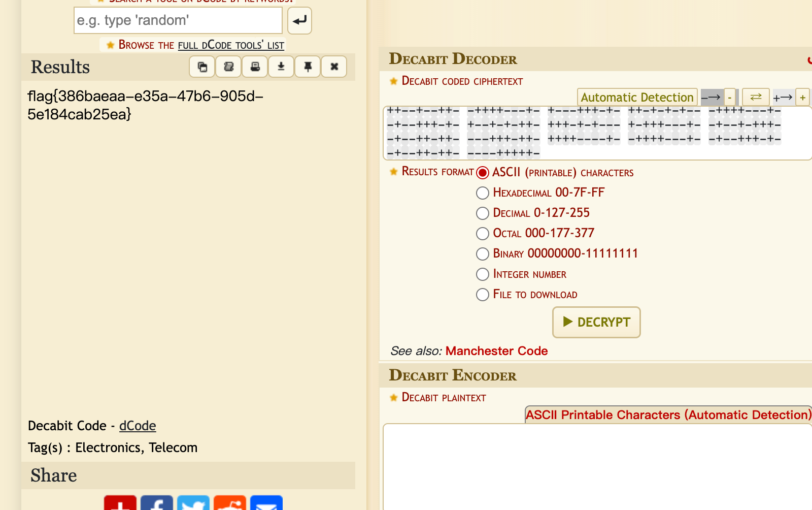
Task: Select Integer number format
Action: click(x=483, y=274)
